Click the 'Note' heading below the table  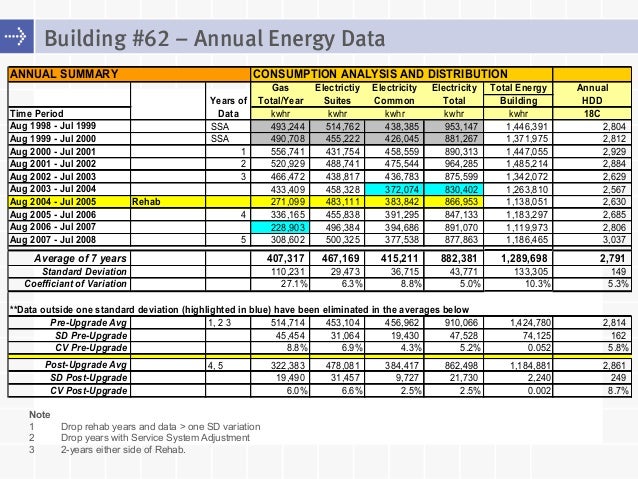click(x=40, y=415)
